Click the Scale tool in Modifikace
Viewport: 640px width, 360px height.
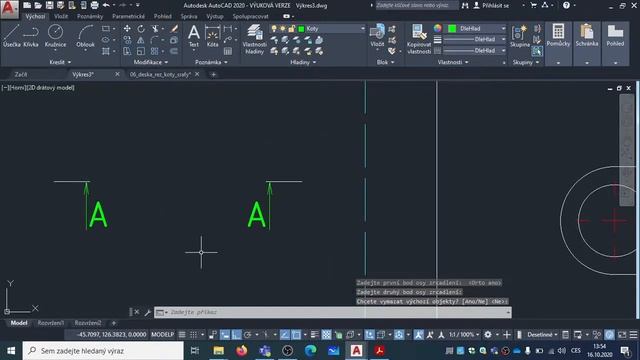(141, 51)
